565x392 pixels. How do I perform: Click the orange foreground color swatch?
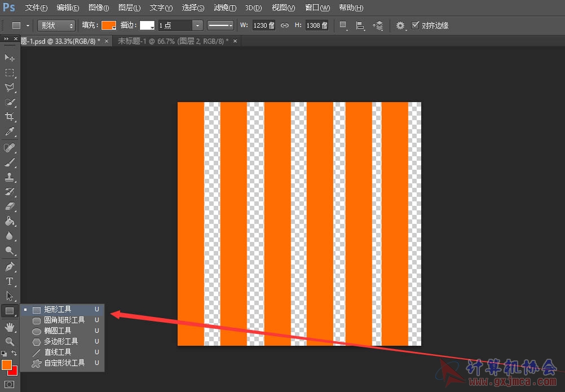point(7,364)
